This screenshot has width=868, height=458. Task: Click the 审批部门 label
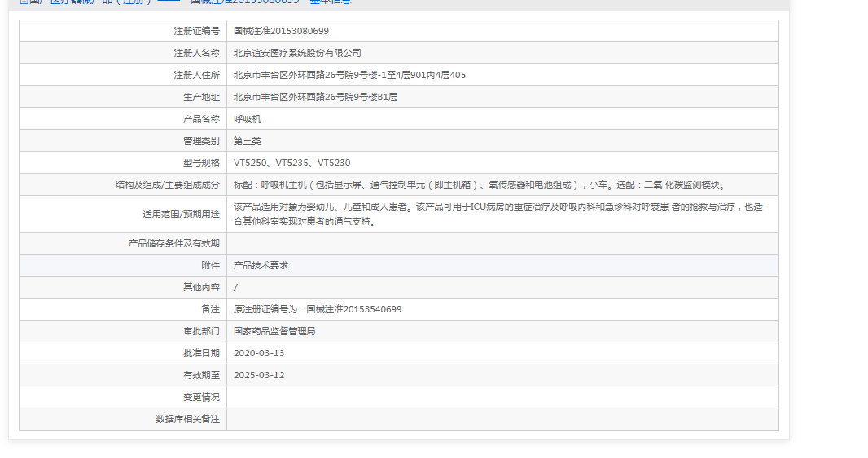(x=201, y=331)
